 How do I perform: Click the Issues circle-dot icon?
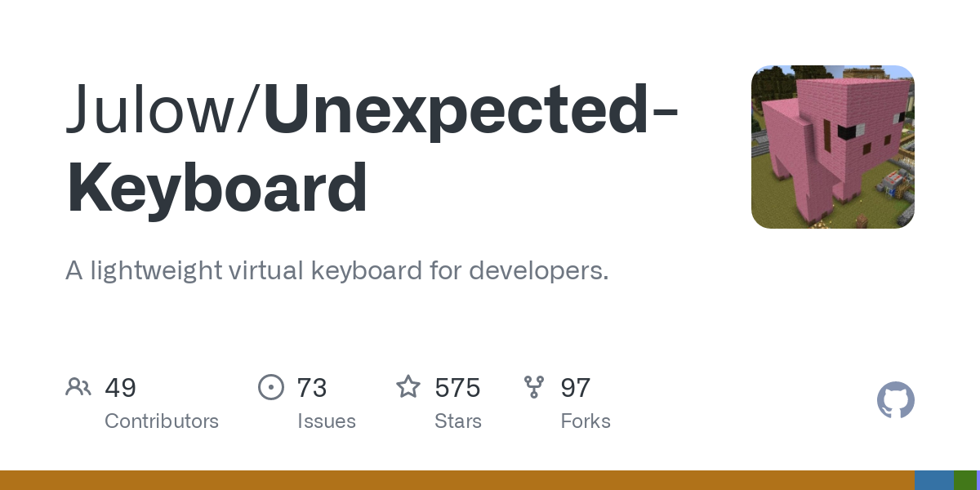pyautogui.click(x=271, y=387)
